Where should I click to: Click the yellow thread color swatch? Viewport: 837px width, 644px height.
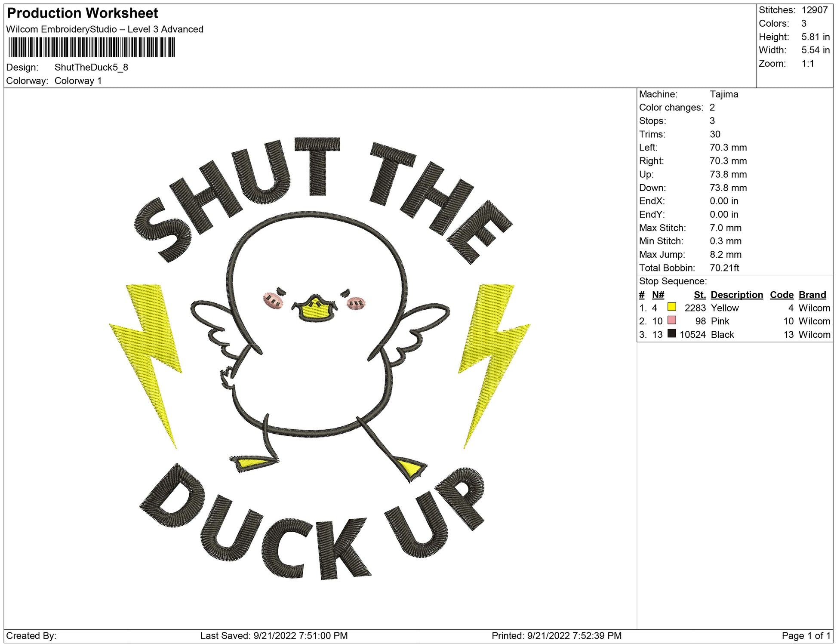tap(671, 307)
